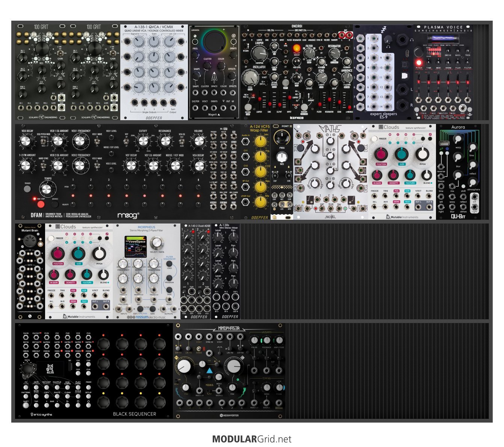Click the COPY button on Black Sequencer
Image resolution: width=504 pixels, height=447 pixels.
(47, 396)
